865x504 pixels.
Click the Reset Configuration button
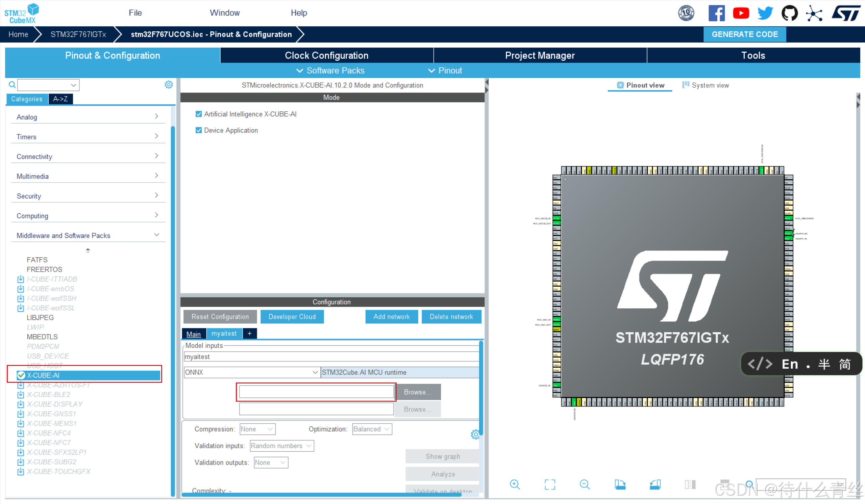pyautogui.click(x=220, y=317)
